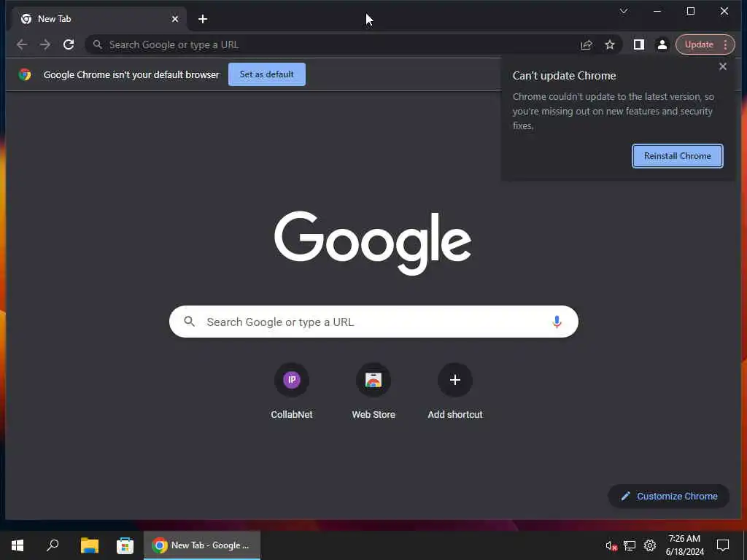Go back with the browser back arrow
This screenshot has width=747, height=560.
tap(22, 44)
